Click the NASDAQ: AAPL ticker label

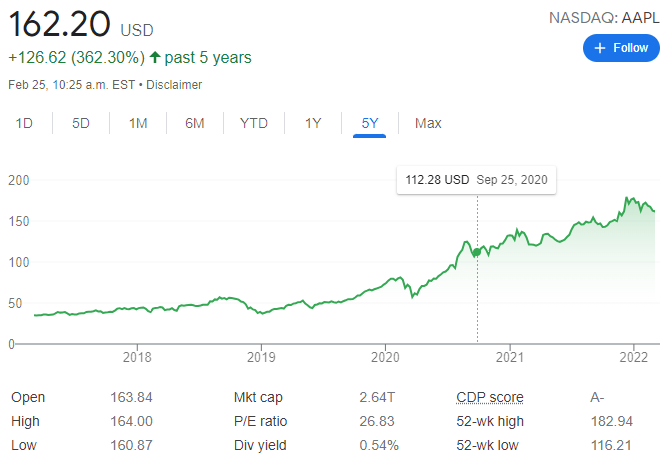[606, 17]
